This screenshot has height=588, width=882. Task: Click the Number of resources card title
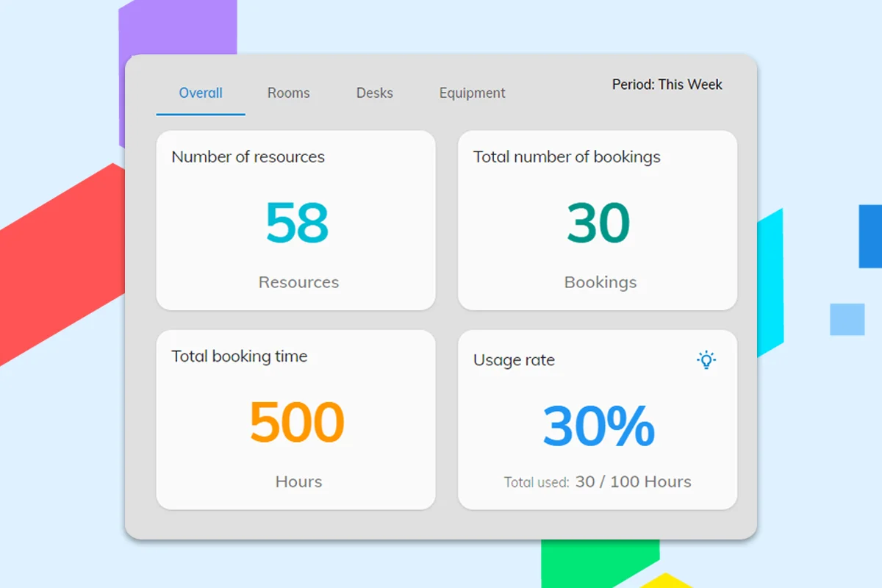(248, 157)
